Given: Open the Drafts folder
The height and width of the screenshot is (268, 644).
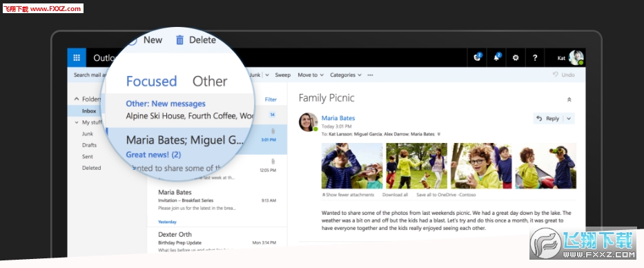Looking at the screenshot, I should coord(89,145).
